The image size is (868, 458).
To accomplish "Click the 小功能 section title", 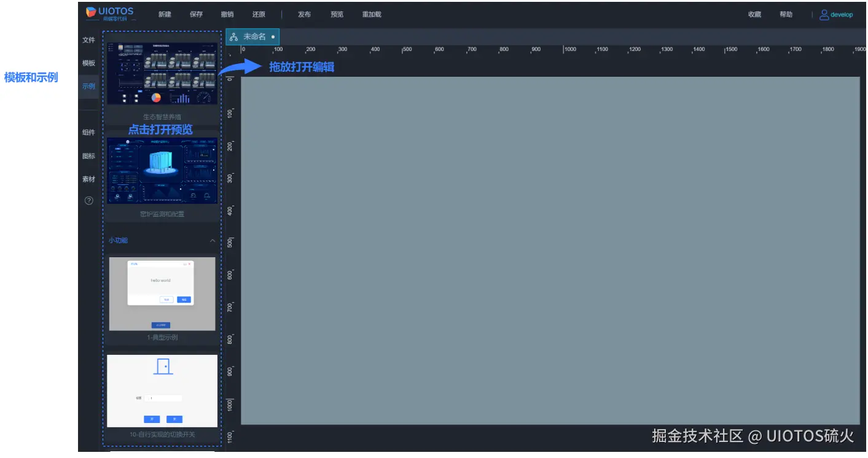I will coord(118,241).
